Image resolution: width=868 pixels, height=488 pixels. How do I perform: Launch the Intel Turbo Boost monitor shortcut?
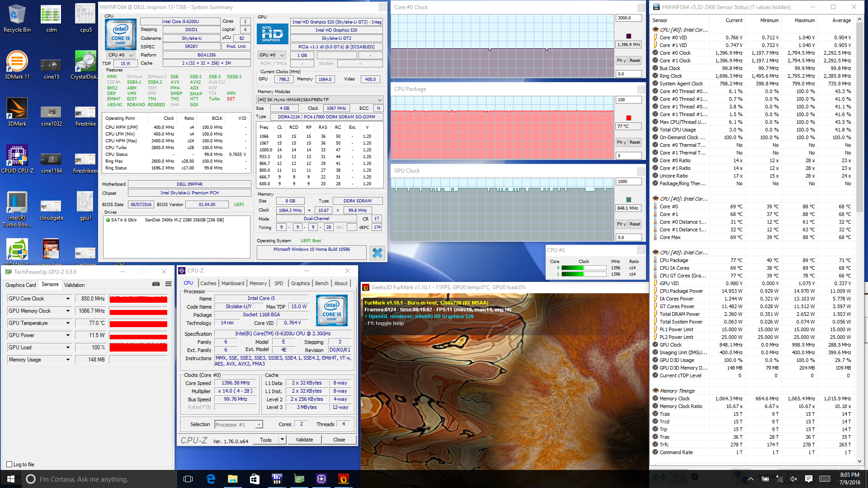[x=17, y=209]
